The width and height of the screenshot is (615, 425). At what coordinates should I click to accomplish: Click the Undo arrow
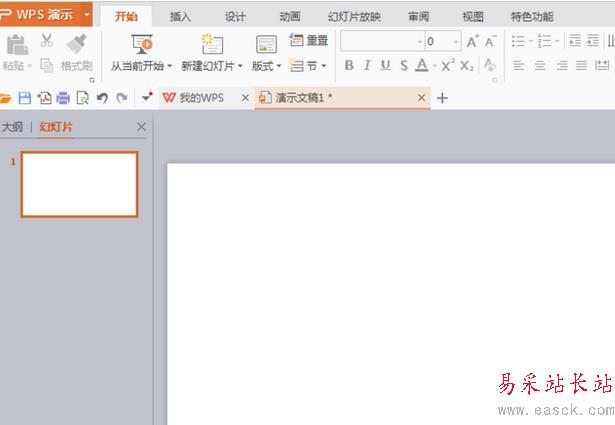coord(102,98)
